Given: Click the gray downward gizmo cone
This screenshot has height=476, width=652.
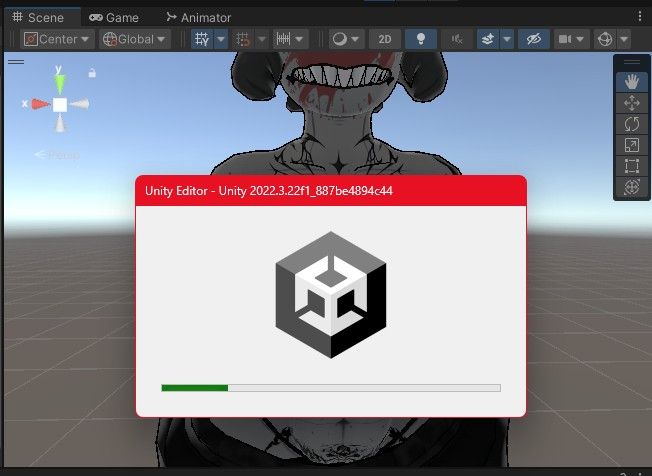Looking at the screenshot, I should [60, 123].
